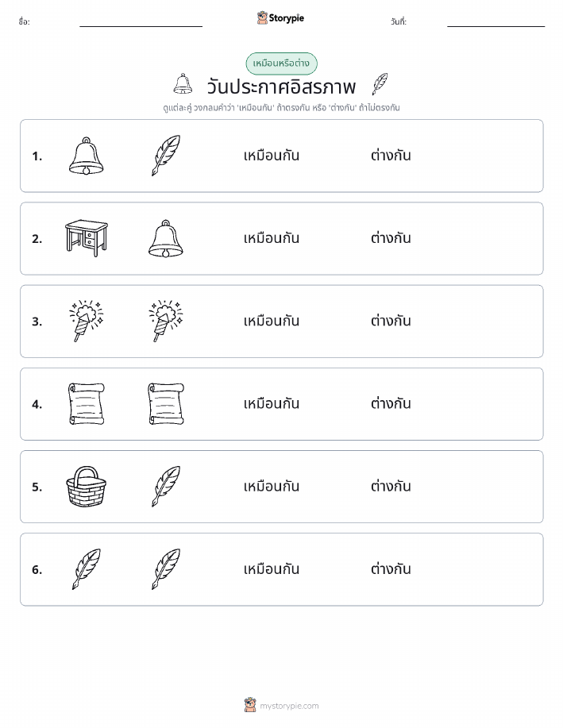563x728 pixels.
Task: Select the desk picture in row 2
Action: (x=87, y=238)
